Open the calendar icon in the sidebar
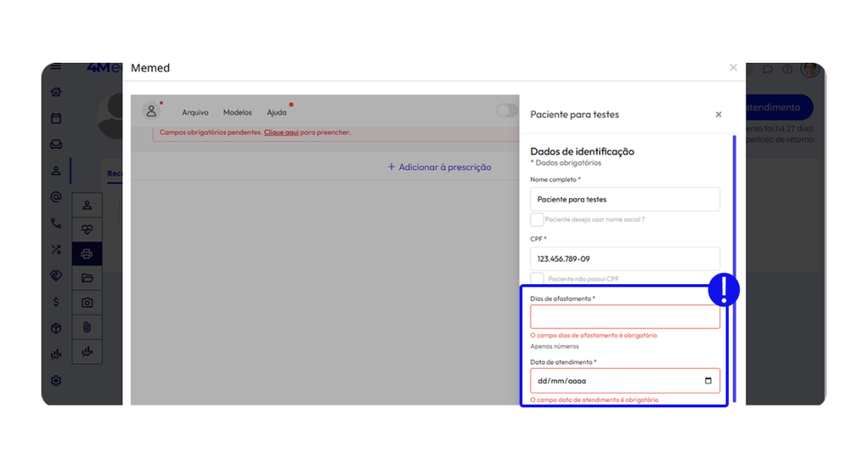This screenshot has height=465, width=868. point(56,119)
